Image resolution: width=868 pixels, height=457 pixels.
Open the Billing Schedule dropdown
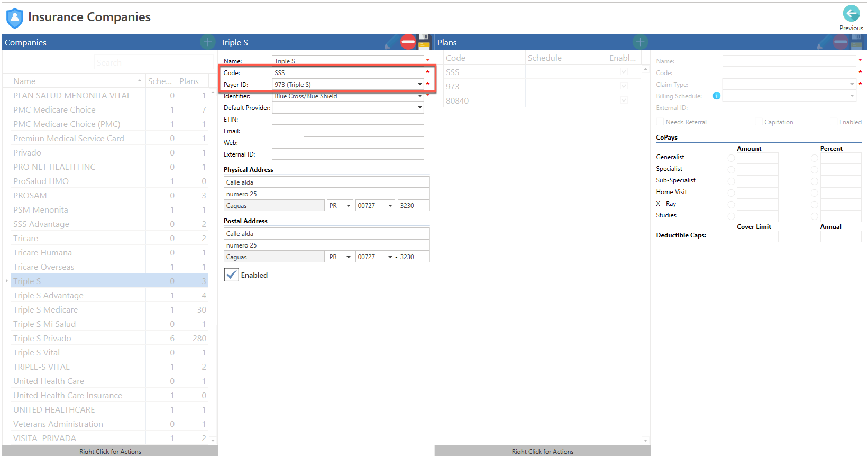[852, 96]
